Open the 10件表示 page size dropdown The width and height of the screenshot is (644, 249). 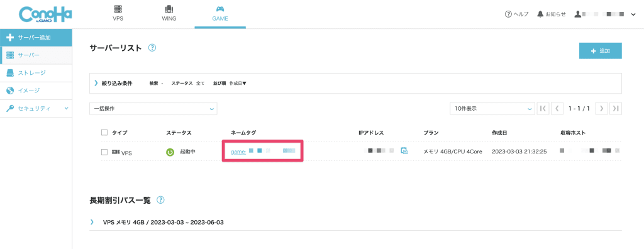[492, 109]
